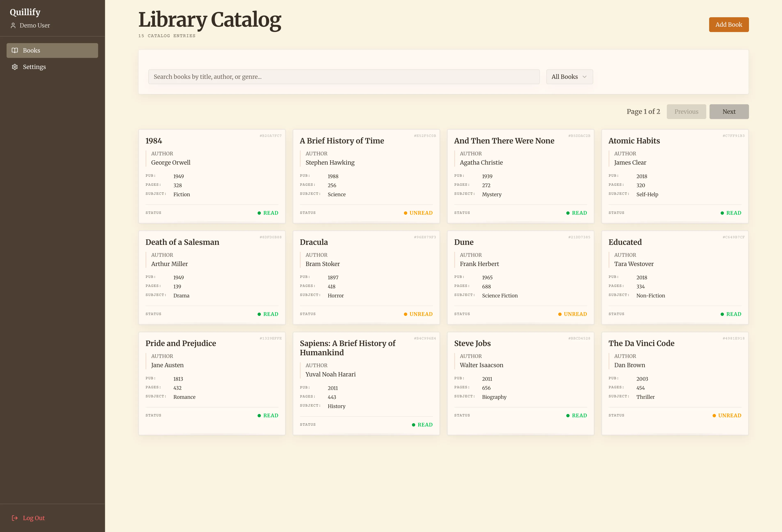Image resolution: width=782 pixels, height=532 pixels.
Task: Click the search books input field
Action: (344, 77)
